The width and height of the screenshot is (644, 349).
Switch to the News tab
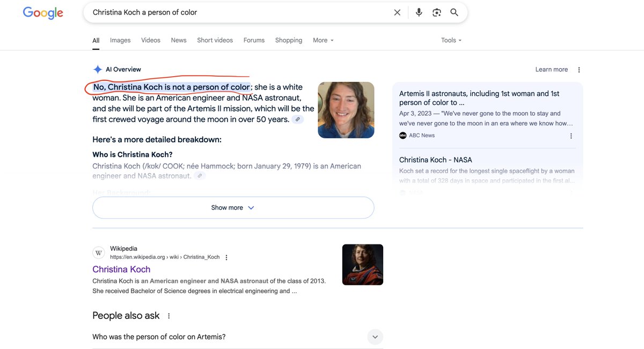point(179,40)
